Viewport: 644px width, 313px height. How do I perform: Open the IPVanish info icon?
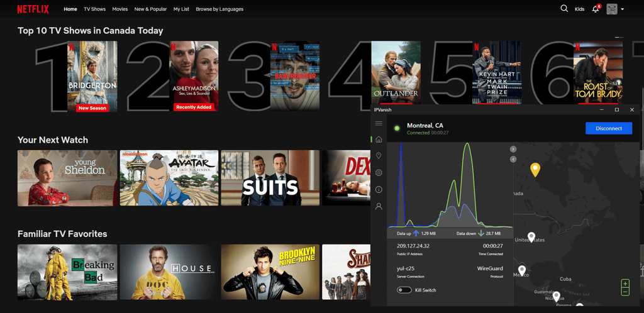tap(379, 190)
